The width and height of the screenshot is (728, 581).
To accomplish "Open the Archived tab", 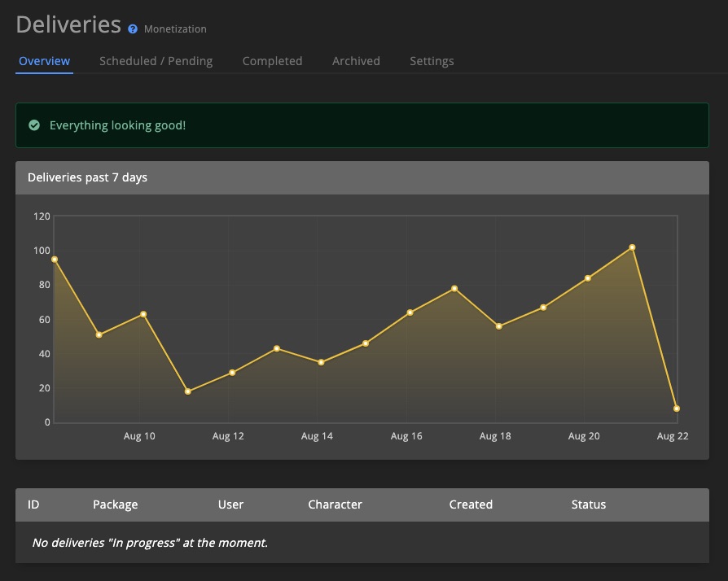I will [356, 61].
